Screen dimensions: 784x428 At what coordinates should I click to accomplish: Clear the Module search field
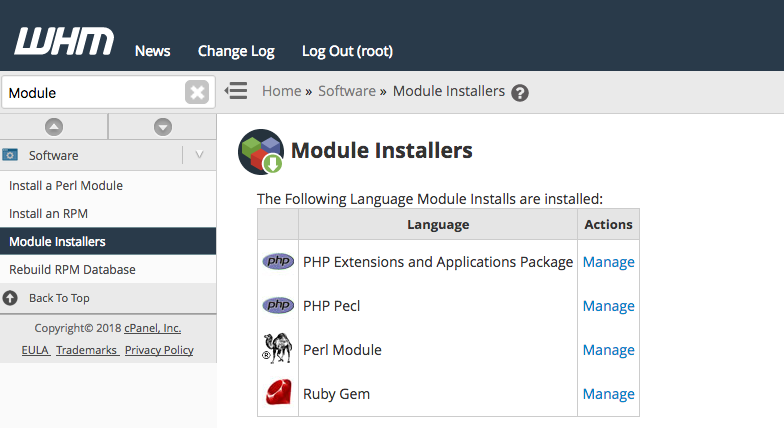197,92
